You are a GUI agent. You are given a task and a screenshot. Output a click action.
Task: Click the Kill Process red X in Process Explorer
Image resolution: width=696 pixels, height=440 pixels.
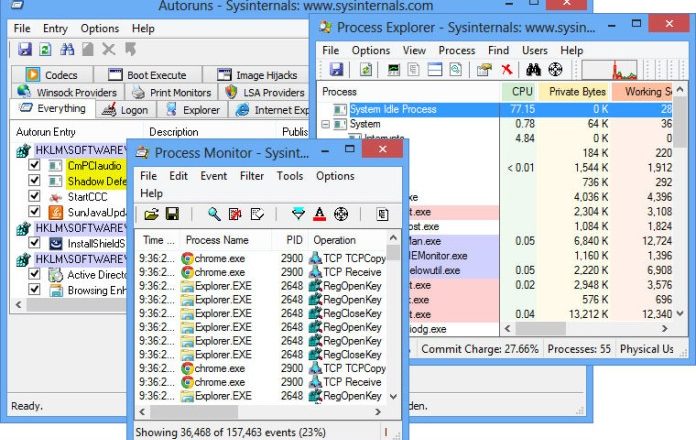[507, 69]
